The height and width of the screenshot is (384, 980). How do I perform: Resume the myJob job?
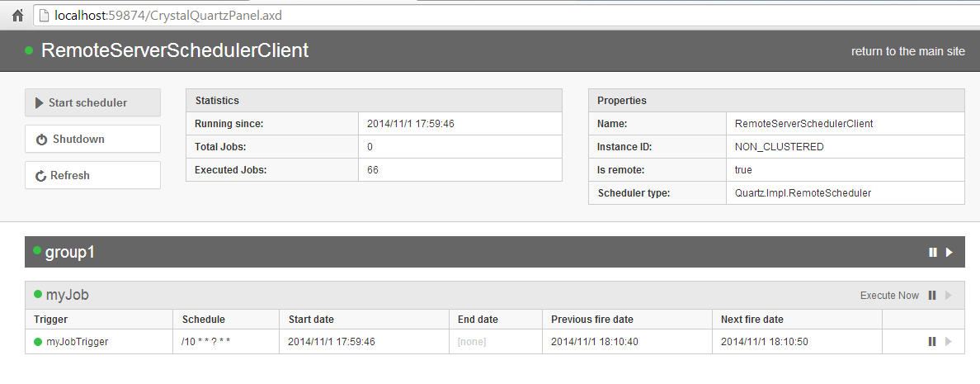pyautogui.click(x=948, y=296)
